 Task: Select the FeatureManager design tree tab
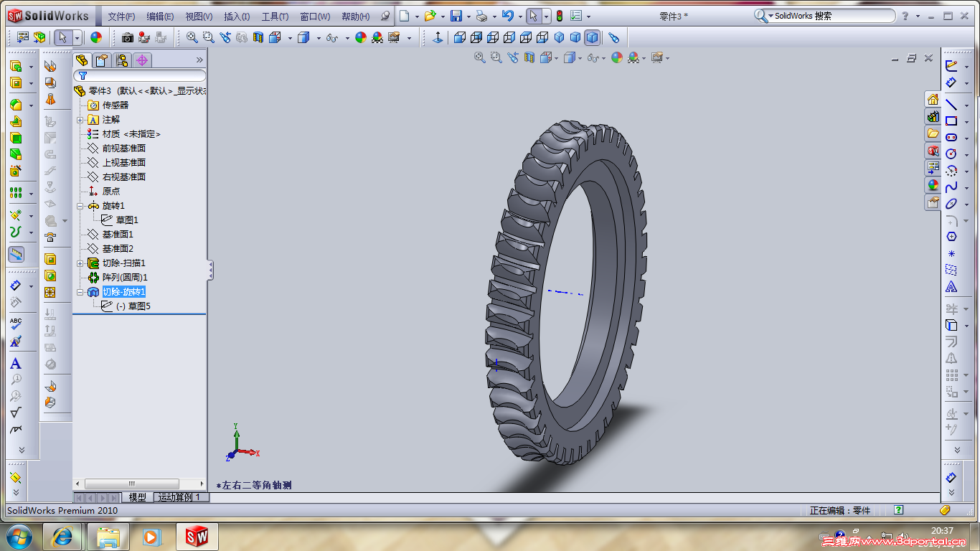pos(82,60)
